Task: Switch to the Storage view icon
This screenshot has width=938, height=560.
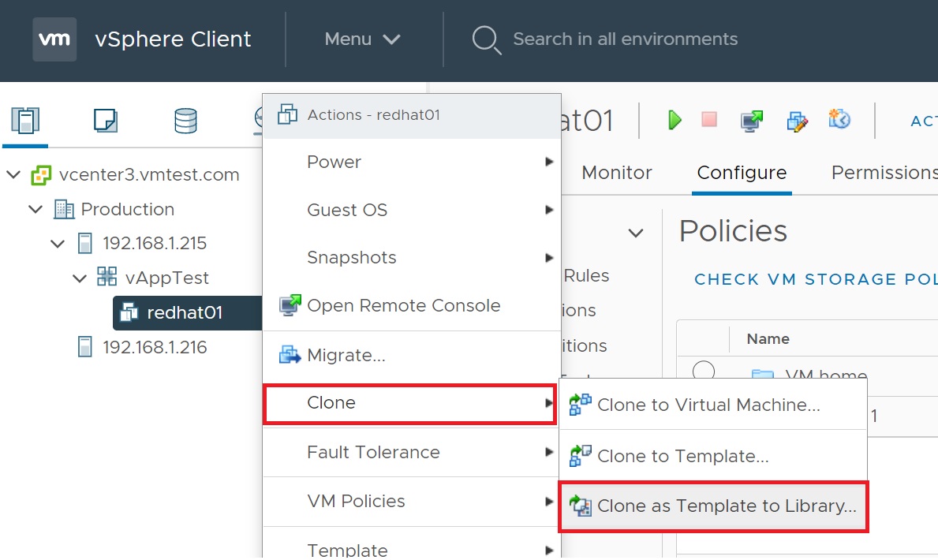Action: [185, 120]
